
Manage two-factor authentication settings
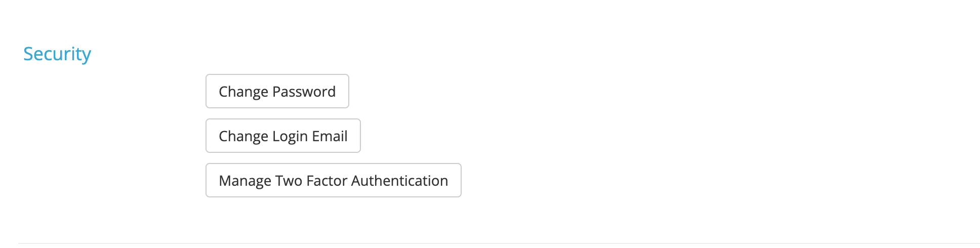(x=333, y=181)
